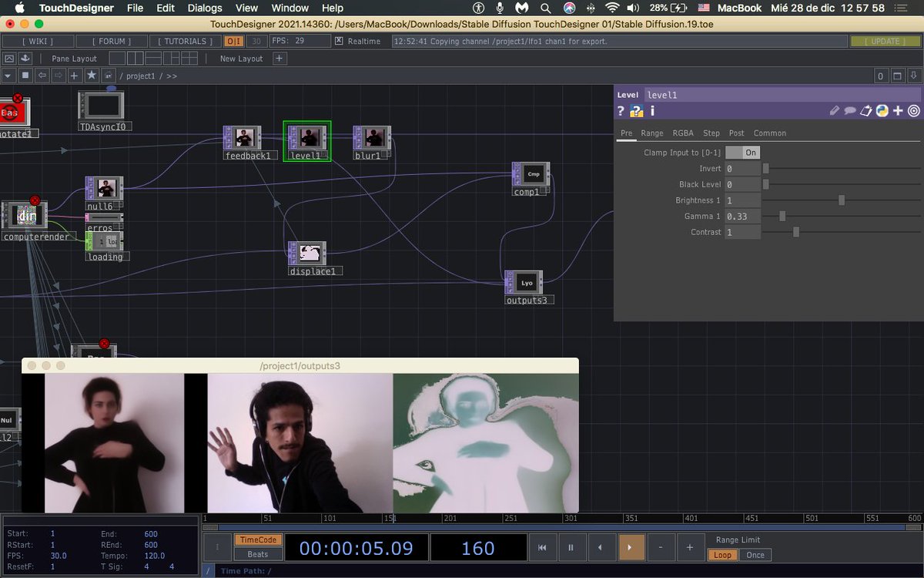
Task: Open the Palette browser icon
Action: coord(25,59)
